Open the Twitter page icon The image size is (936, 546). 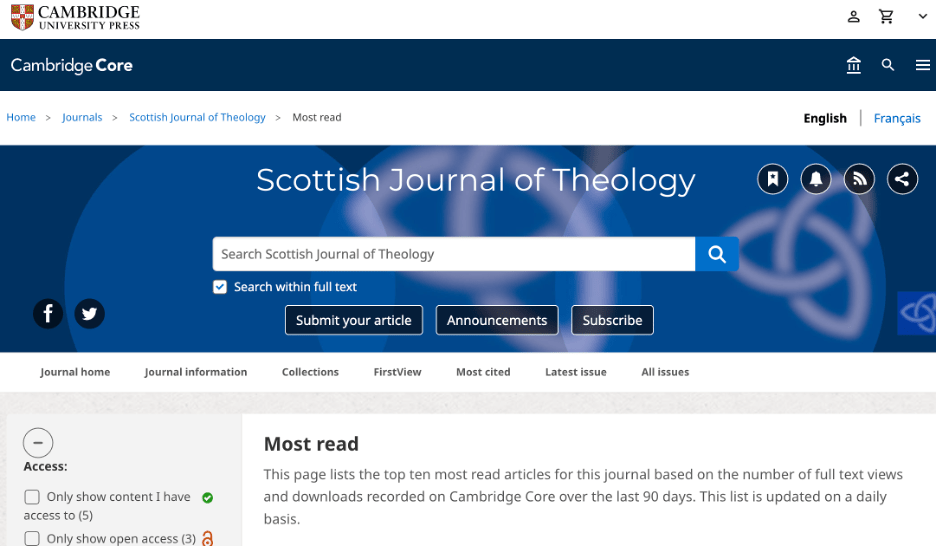(89, 314)
